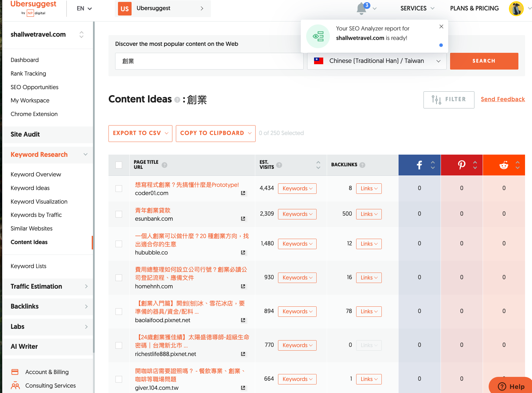Image resolution: width=532 pixels, height=393 pixels.
Task: Click the notification bell icon
Action: point(362,9)
